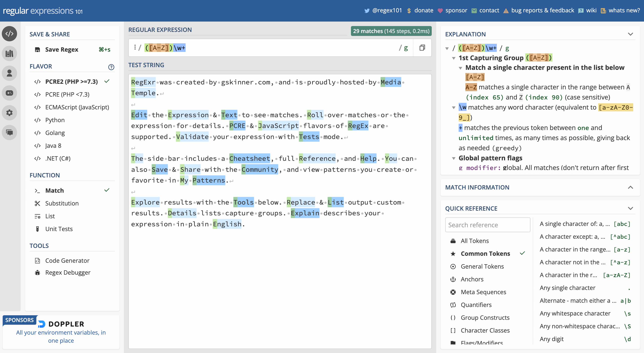Click the regex flags g selector
Image resolution: width=644 pixels, height=353 pixels.
[x=406, y=48]
